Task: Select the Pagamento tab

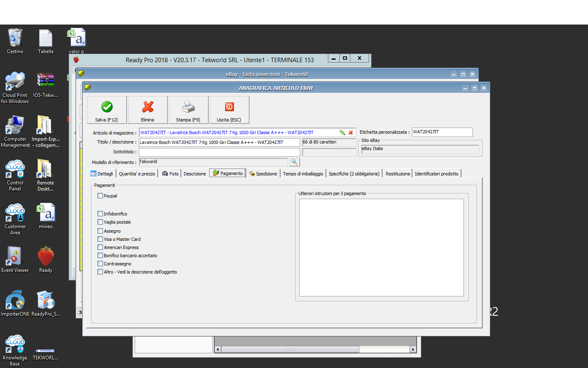Action: 227,173
